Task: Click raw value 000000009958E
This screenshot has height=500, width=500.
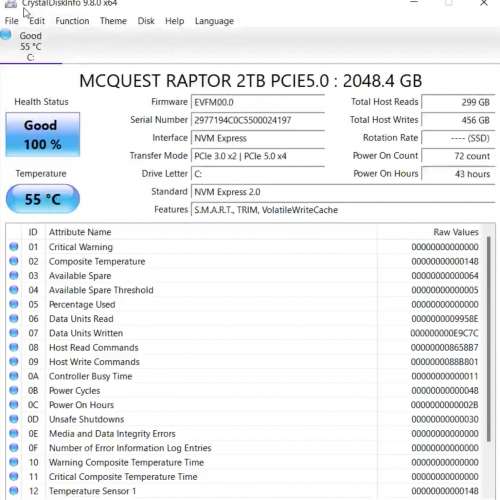Action: click(x=445, y=319)
